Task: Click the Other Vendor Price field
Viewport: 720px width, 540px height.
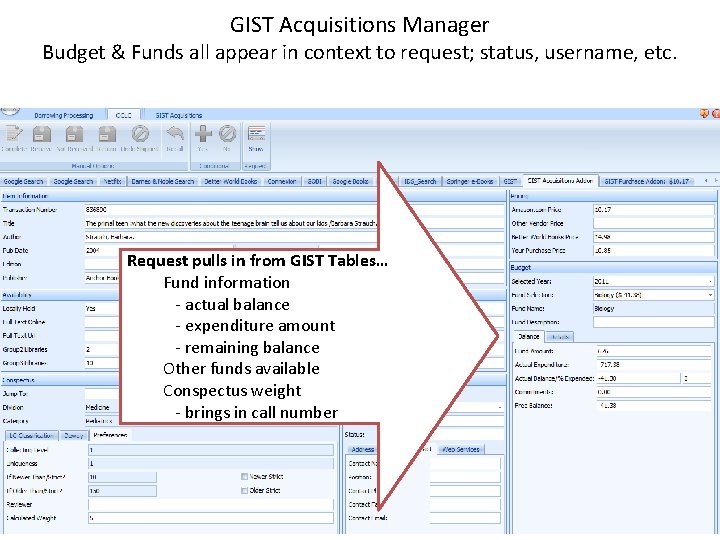Action: coord(654,223)
